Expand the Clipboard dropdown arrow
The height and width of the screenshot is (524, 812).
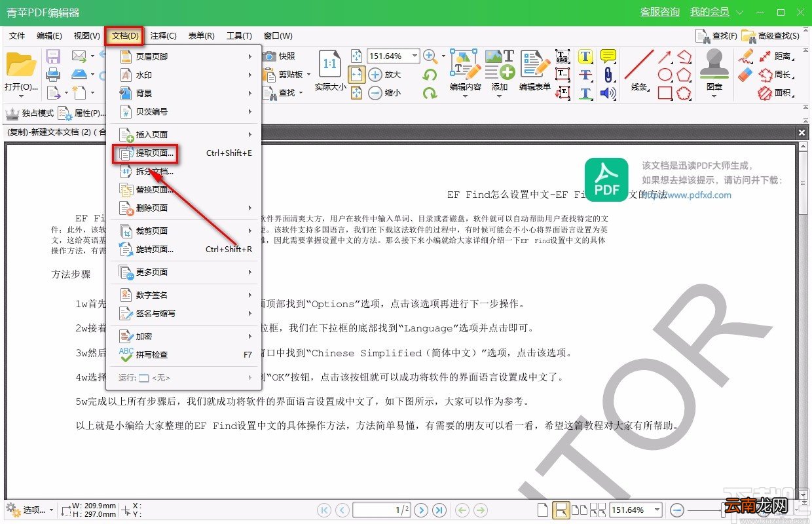[x=307, y=75]
